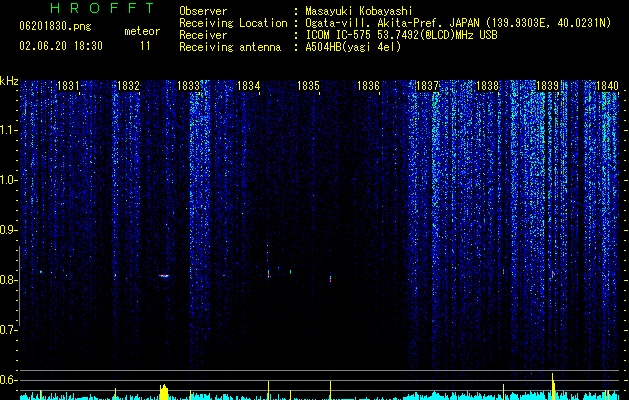
Task: Click the date 02.06.20 18:30
Action: [61, 46]
